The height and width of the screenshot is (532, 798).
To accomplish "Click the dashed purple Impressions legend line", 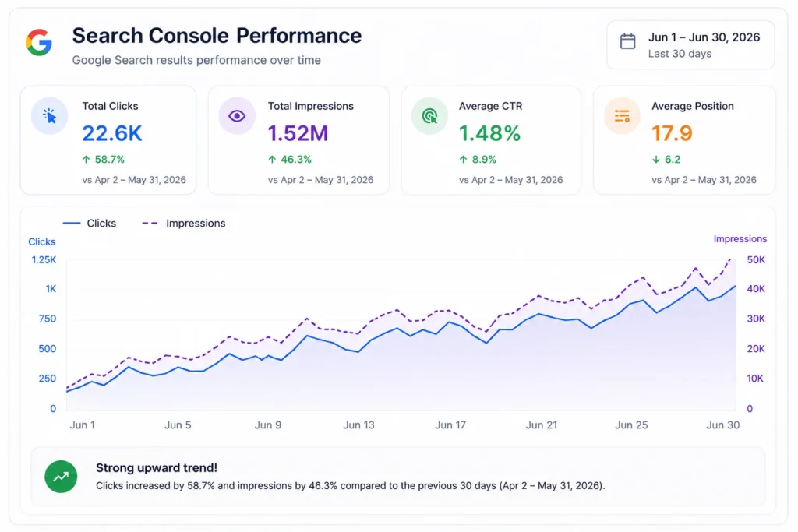I will click(150, 224).
